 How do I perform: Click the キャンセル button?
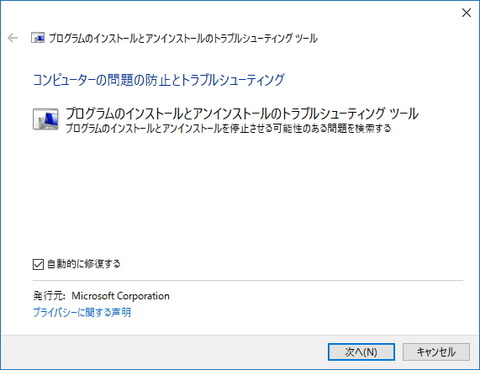[x=436, y=352]
